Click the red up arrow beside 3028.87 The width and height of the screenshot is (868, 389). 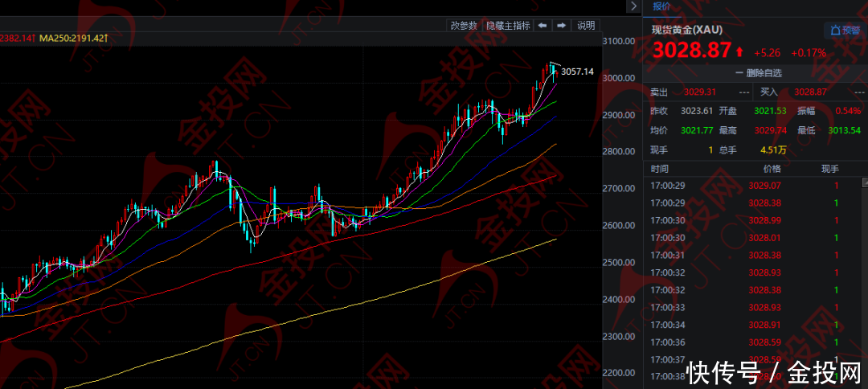point(739,51)
